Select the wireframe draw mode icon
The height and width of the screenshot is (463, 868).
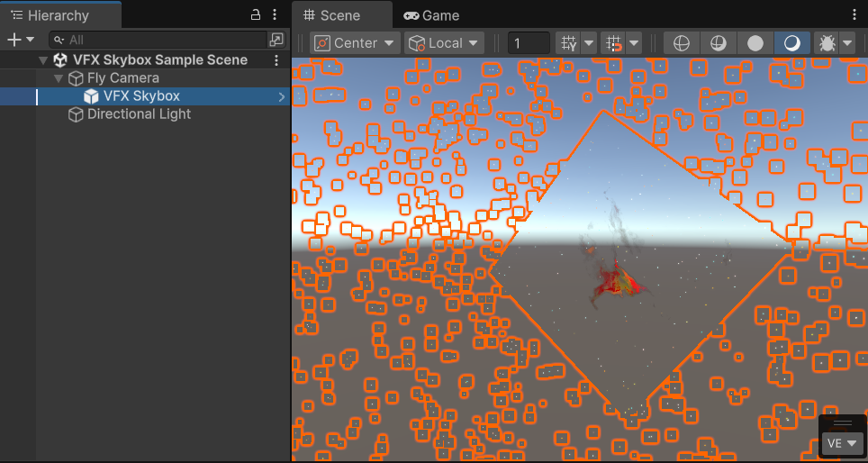(x=682, y=43)
